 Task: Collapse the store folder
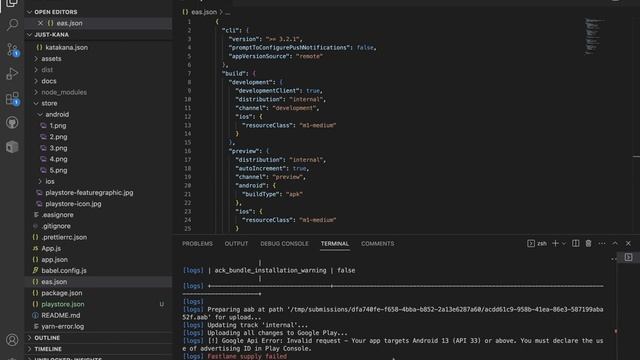(x=49, y=103)
